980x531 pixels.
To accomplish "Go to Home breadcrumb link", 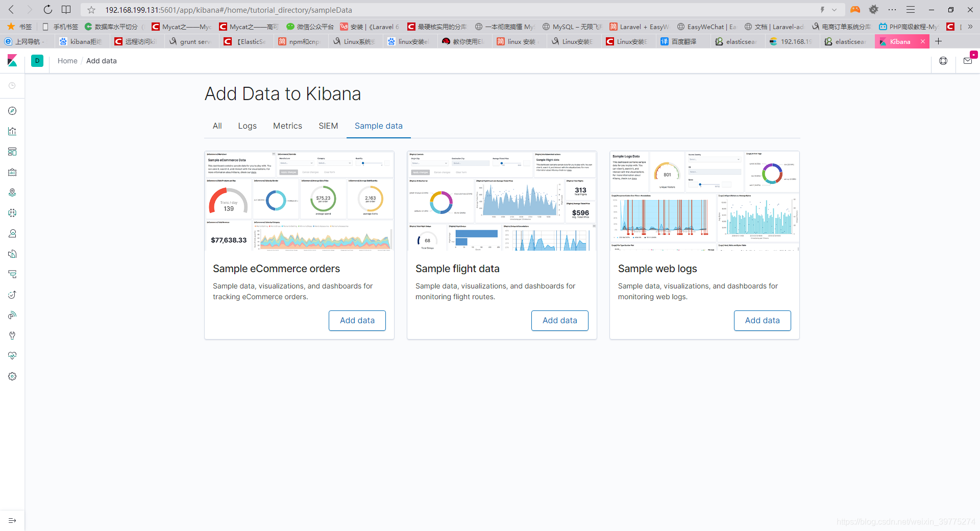I will pyautogui.click(x=67, y=61).
